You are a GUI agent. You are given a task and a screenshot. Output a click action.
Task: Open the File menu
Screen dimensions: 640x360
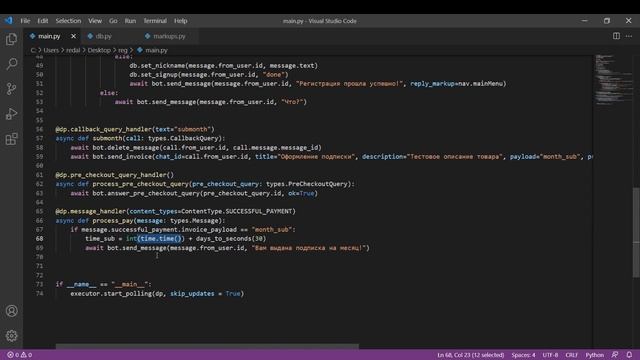[25, 21]
